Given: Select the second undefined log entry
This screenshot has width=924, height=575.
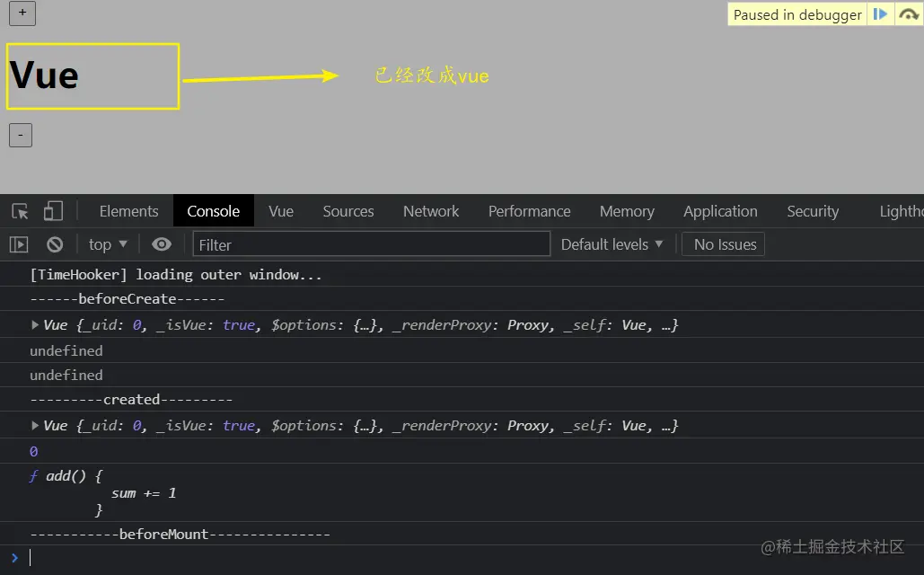Looking at the screenshot, I should coord(66,375).
